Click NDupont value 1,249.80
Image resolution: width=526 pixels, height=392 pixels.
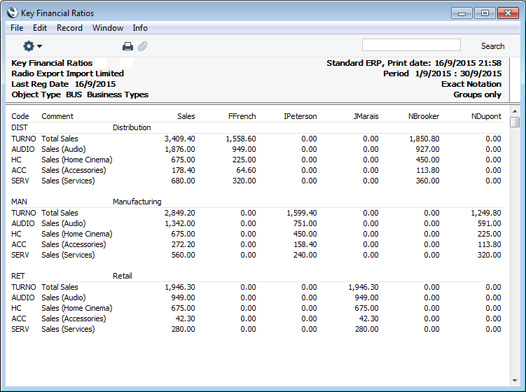pyautogui.click(x=486, y=213)
